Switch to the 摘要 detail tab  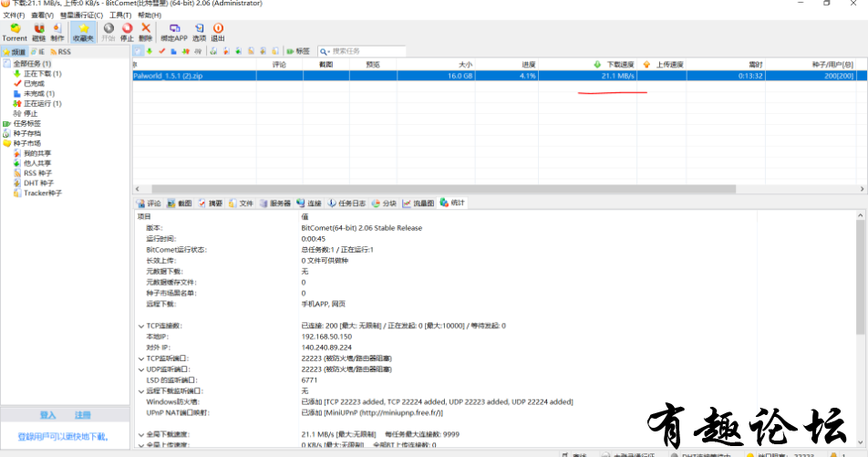click(211, 203)
